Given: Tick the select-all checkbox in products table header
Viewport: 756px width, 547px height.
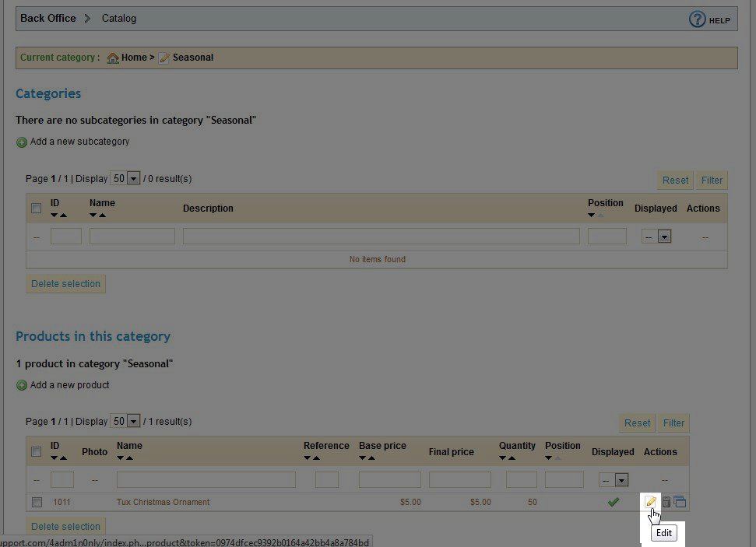Looking at the screenshot, I should click(x=36, y=451).
